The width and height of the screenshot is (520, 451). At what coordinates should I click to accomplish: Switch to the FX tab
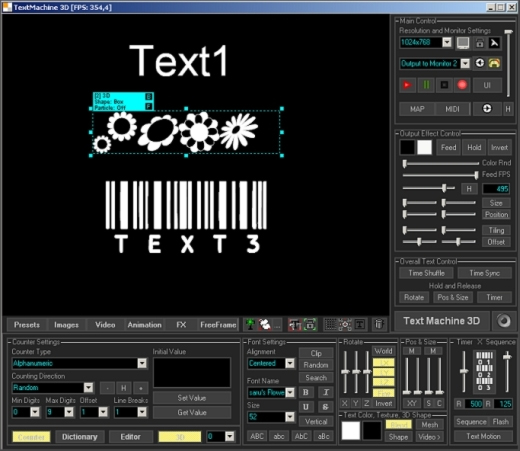[x=181, y=325]
